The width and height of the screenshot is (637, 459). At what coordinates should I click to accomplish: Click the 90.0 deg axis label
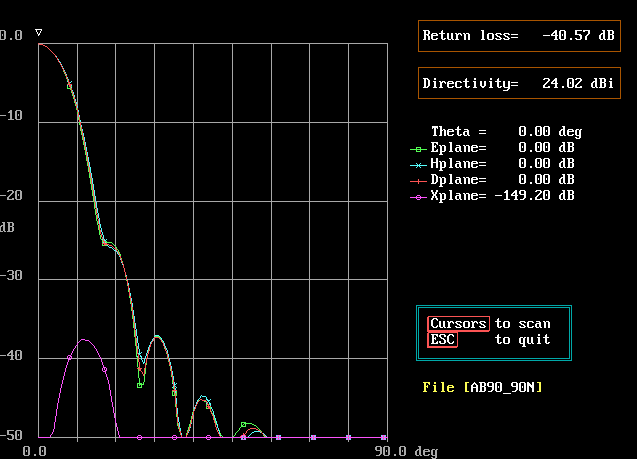(410, 451)
